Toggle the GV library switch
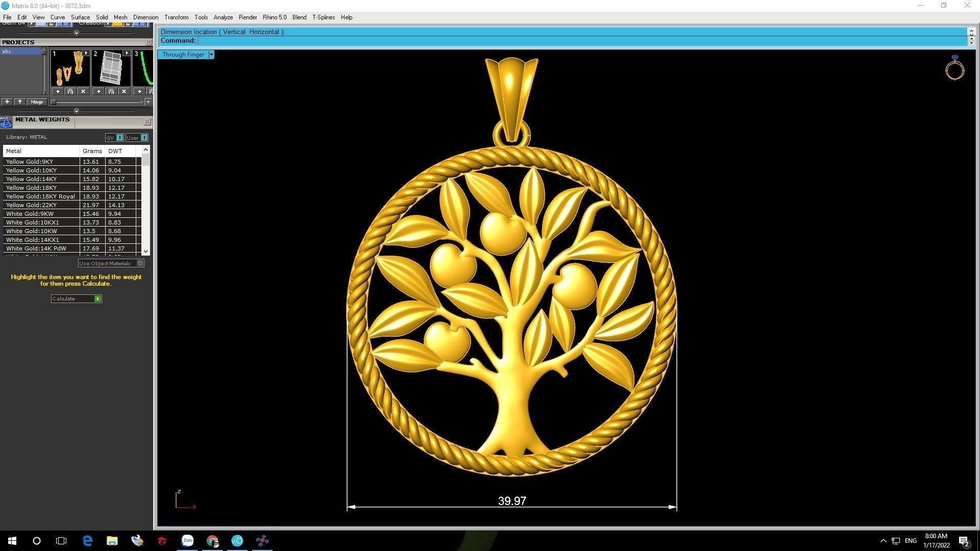This screenshot has height=551, width=980. tap(114, 138)
